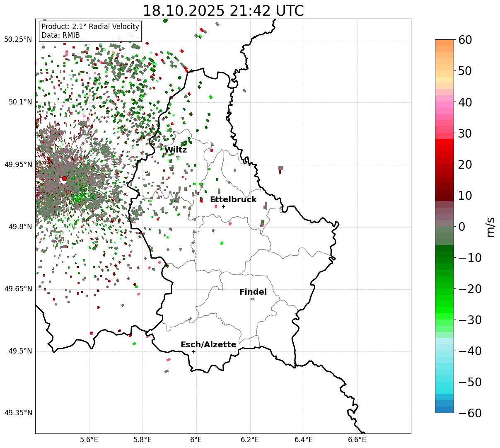Image resolution: width=500 pixels, height=448 pixels.
Task: Click the colorbar 60 tick label
Action: tap(465, 40)
